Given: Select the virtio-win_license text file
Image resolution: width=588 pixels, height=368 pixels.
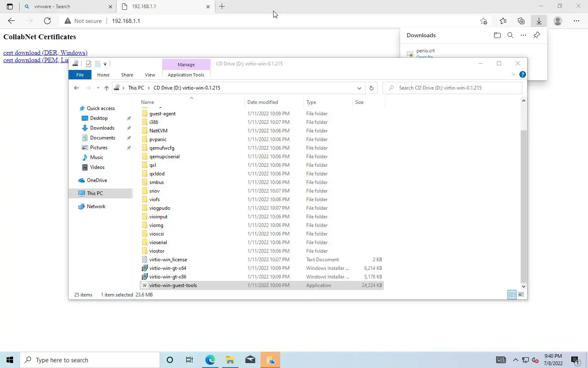Looking at the screenshot, I should click(x=168, y=260).
